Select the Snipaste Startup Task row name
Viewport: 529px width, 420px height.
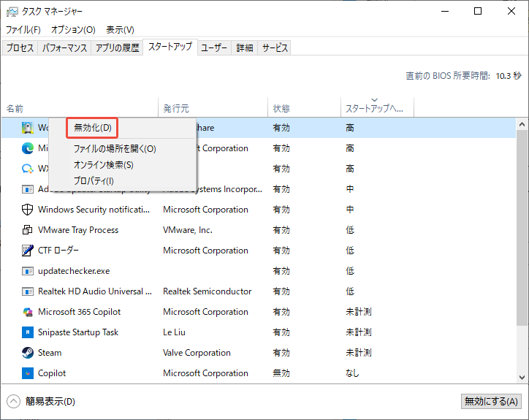click(78, 332)
